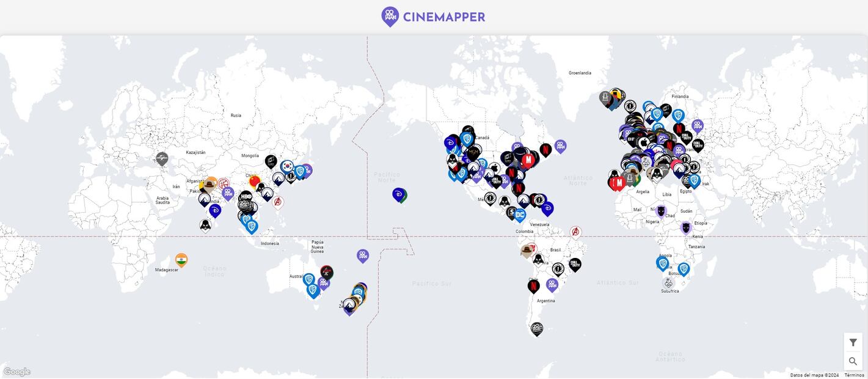
Task: Open the filter funnel button
Action: pos(853,342)
